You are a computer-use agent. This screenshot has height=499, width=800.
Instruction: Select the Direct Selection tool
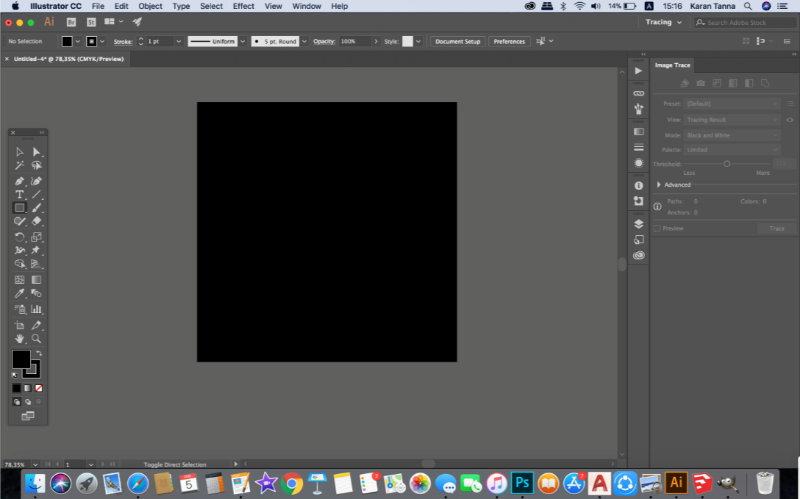click(x=36, y=152)
